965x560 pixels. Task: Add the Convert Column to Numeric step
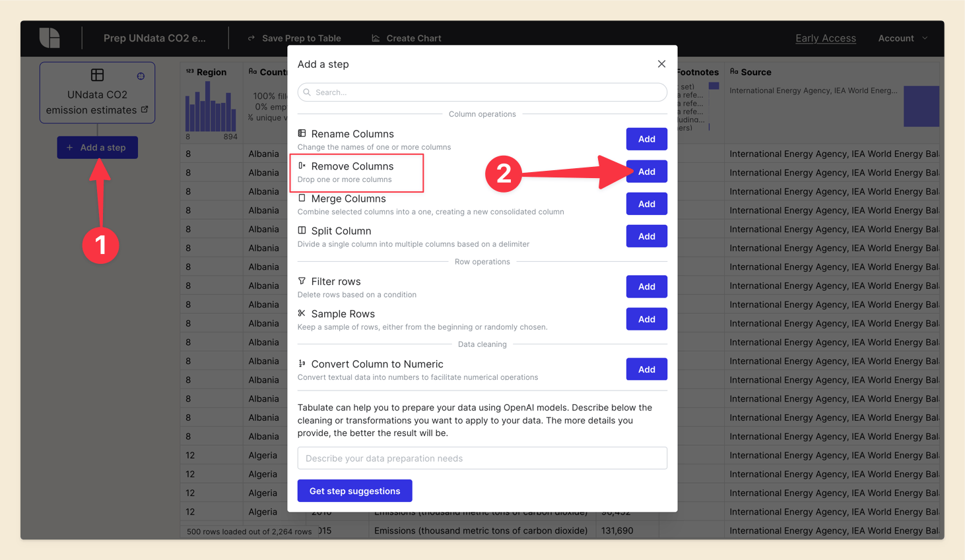646,369
